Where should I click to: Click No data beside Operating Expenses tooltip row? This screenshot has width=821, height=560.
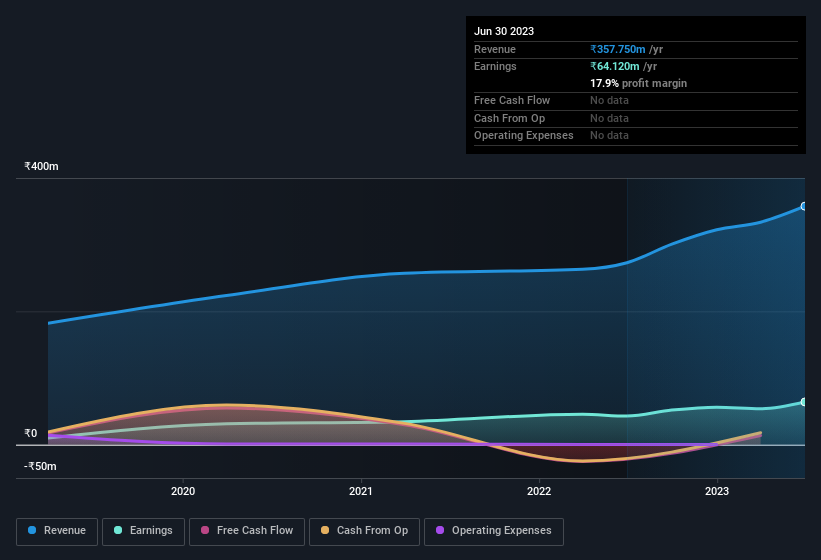pos(609,136)
